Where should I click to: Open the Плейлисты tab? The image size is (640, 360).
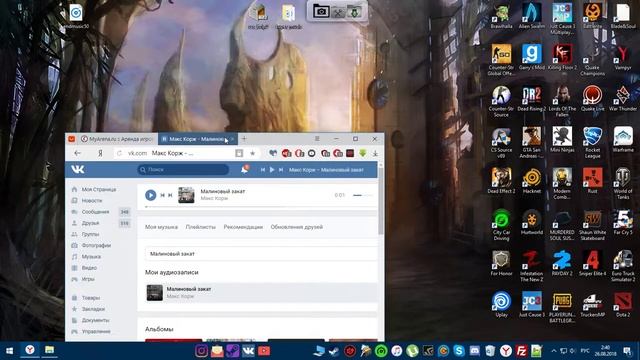(x=200, y=227)
